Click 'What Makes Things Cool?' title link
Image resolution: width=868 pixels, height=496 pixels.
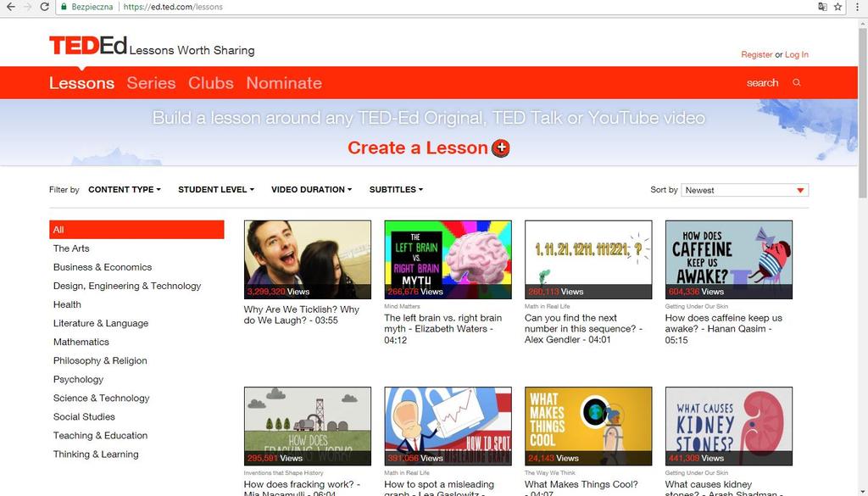point(581,489)
